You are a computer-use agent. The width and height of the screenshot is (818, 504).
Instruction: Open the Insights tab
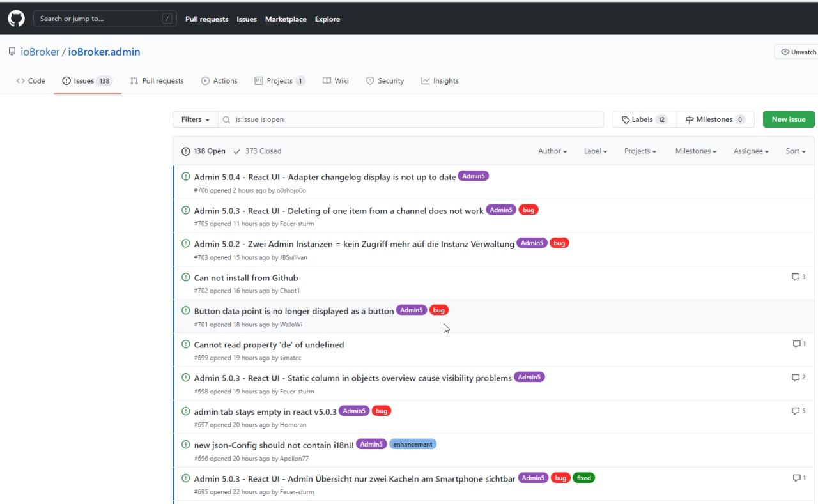(440, 81)
